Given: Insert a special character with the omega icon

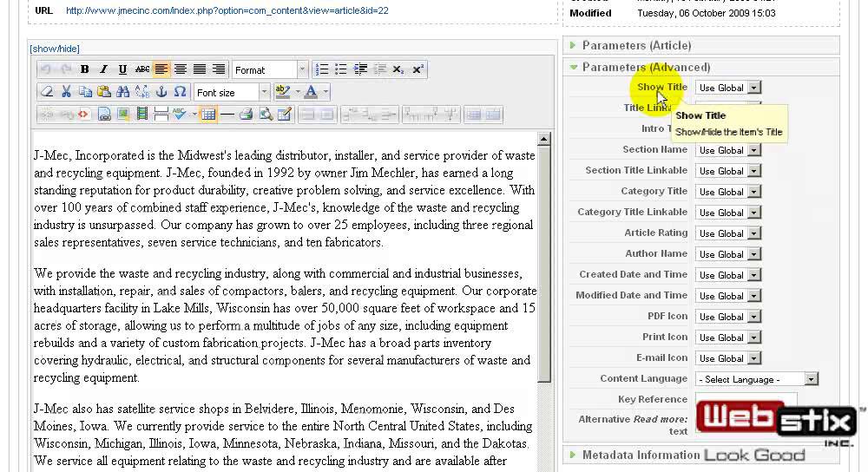Looking at the screenshot, I should click(x=180, y=92).
